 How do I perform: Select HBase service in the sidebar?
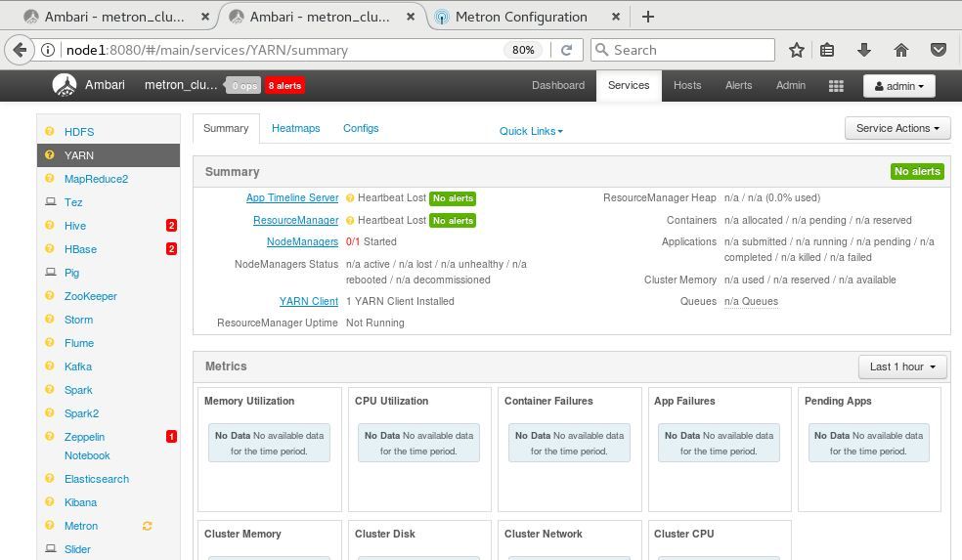(80, 249)
